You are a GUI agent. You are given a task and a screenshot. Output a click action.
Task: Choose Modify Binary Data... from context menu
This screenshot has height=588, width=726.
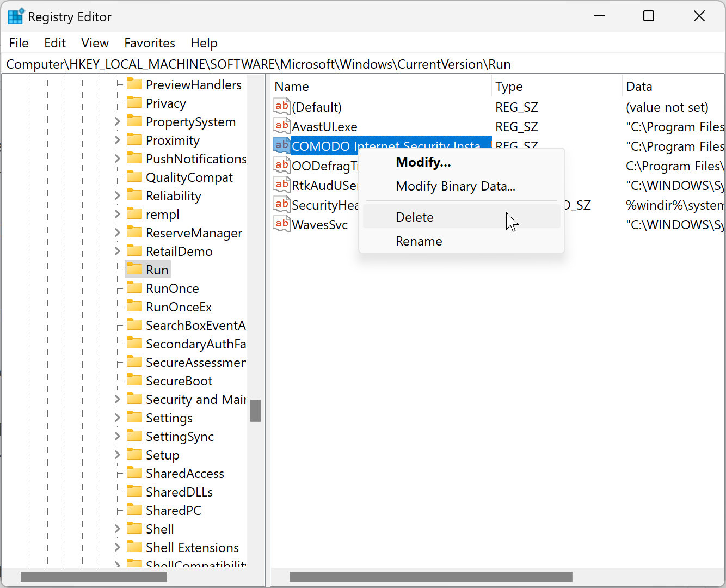pyautogui.click(x=462, y=186)
